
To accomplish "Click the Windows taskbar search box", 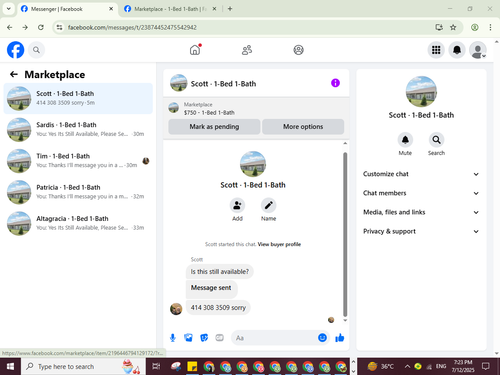I will tap(83, 367).
